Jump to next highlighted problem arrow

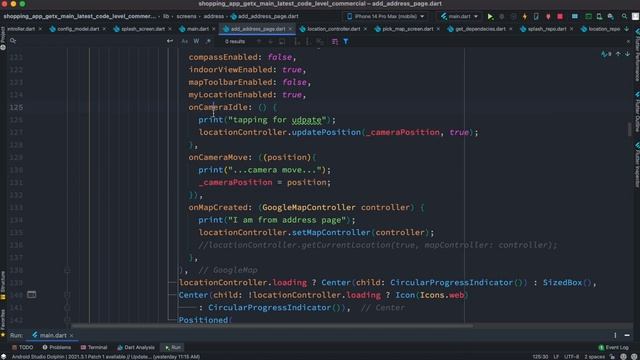pos(627,54)
